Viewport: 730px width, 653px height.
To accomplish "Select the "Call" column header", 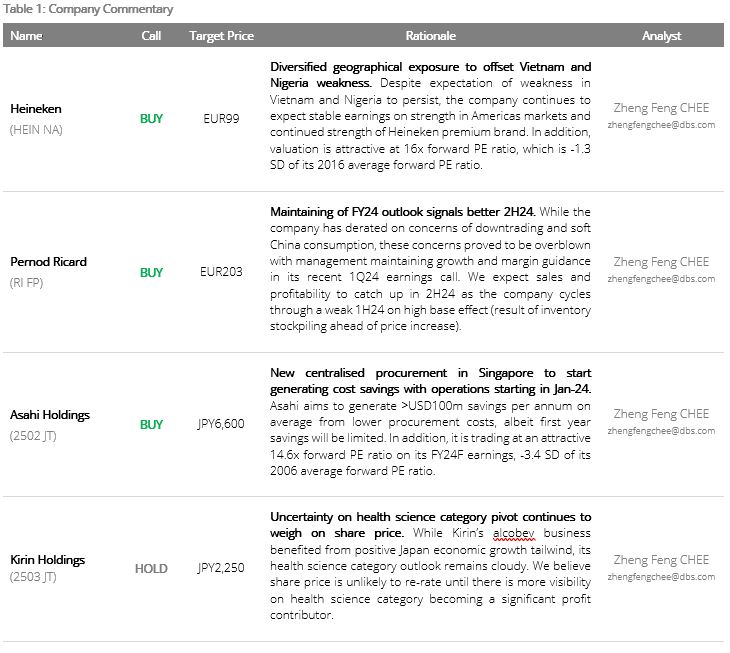I will (151, 36).
